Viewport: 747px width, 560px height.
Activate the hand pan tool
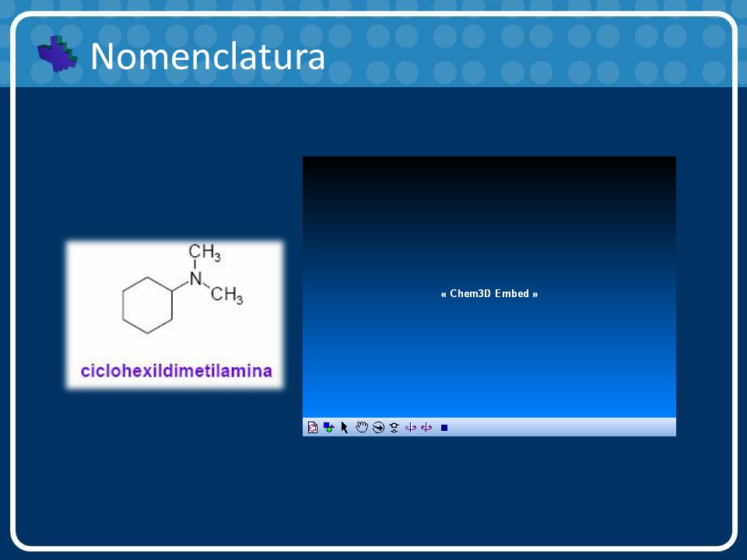click(362, 427)
